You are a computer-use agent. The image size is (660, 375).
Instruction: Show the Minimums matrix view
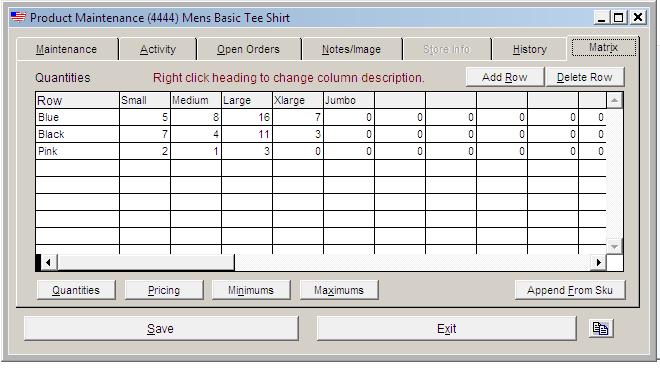click(x=251, y=290)
